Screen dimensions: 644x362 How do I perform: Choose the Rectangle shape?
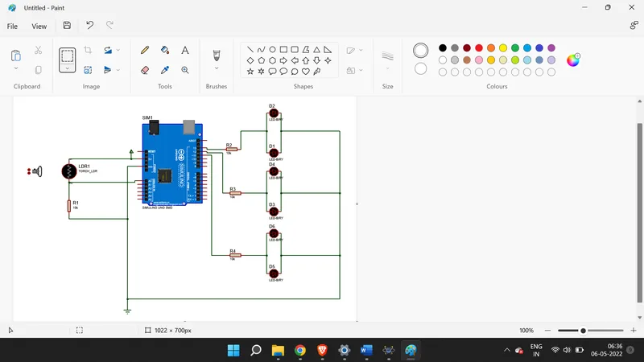click(x=283, y=50)
